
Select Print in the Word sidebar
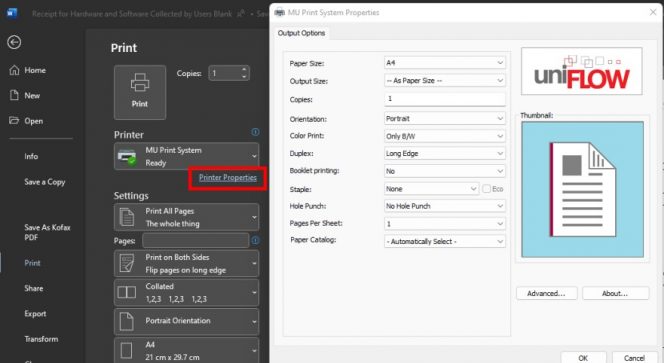tap(32, 263)
